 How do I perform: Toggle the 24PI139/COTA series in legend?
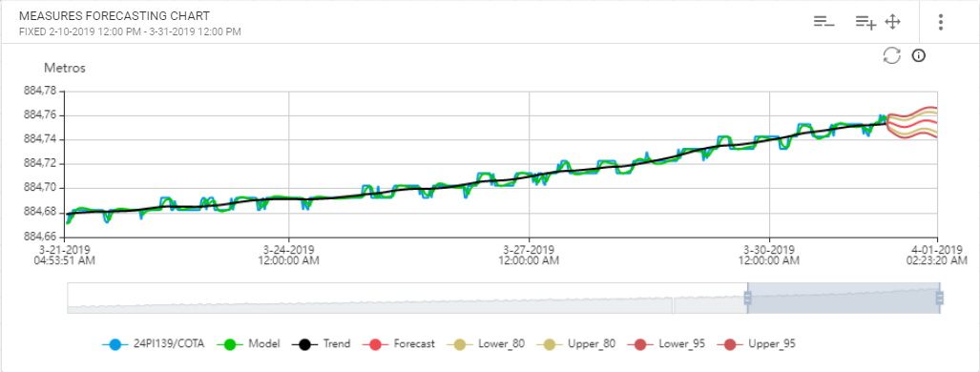pos(153,344)
